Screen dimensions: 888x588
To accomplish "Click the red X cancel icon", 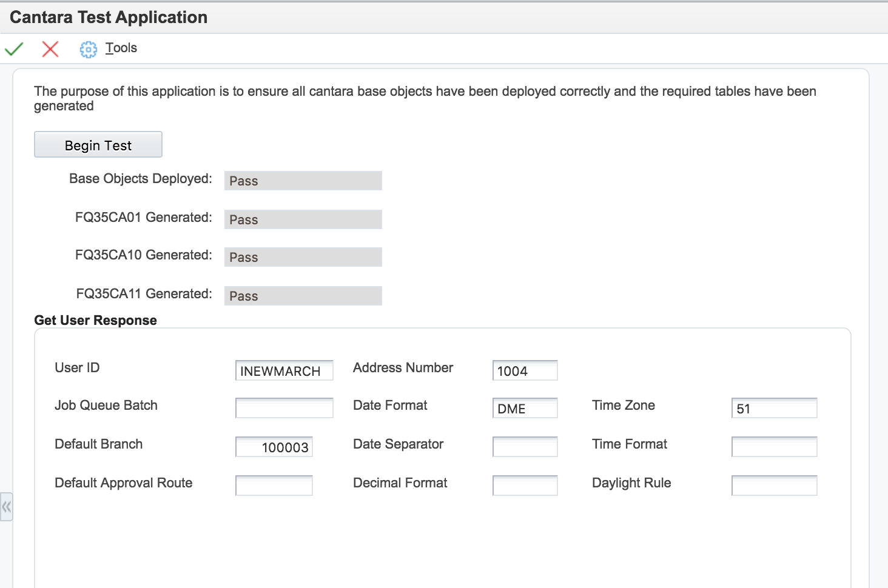I will point(50,48).
